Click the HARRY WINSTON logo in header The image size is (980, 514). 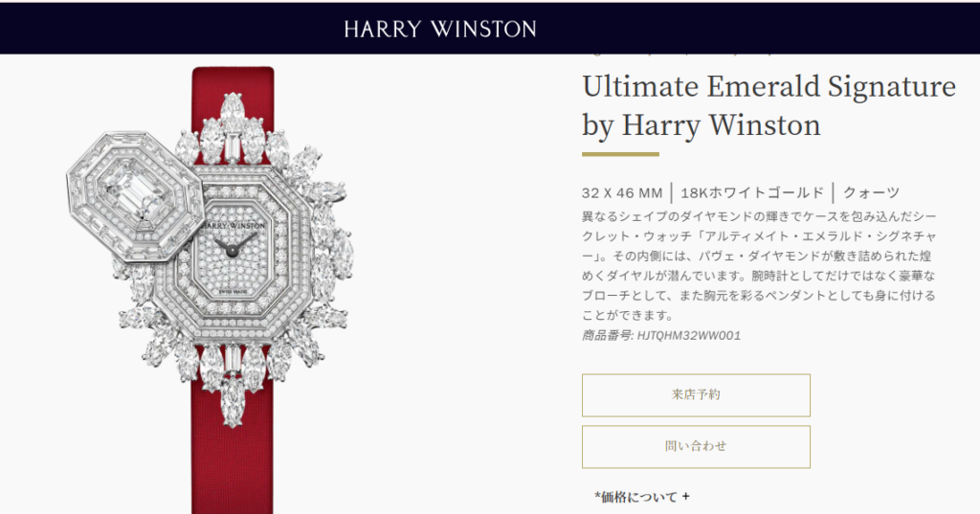(x=440, y=29)
